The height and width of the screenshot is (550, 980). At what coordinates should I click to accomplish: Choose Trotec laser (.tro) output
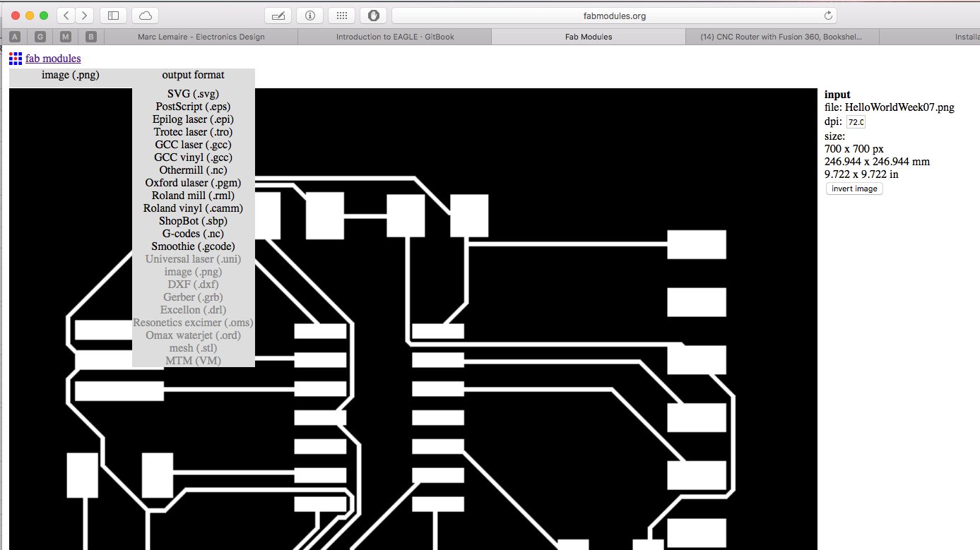pos(193,132)
